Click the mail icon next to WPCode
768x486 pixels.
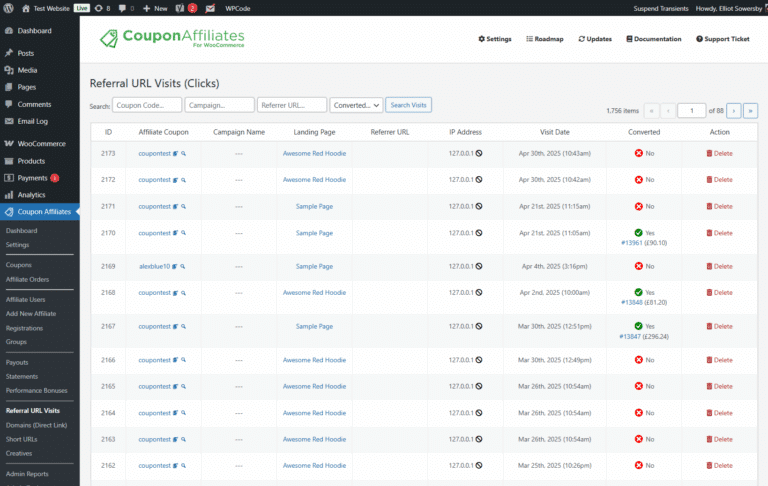pyautogui.click(x=210, y=8)
